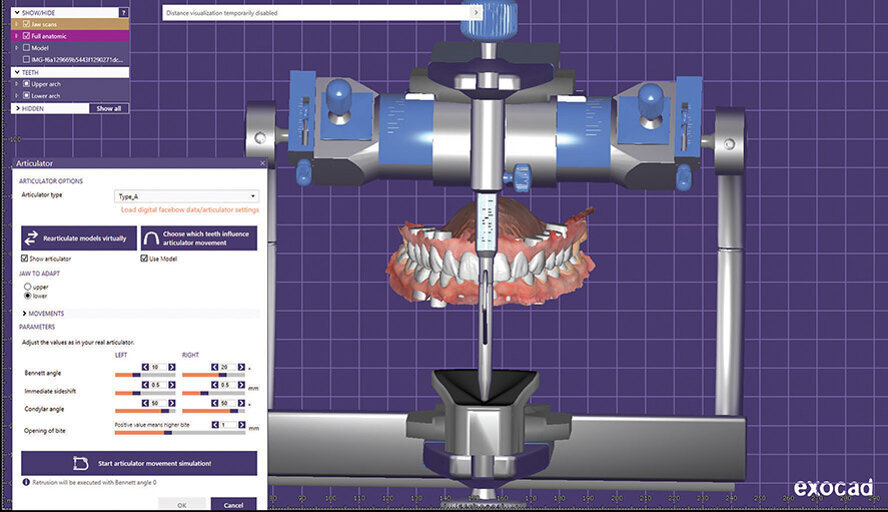Close the Articulator panel with the X

click(x=262, y=163)
